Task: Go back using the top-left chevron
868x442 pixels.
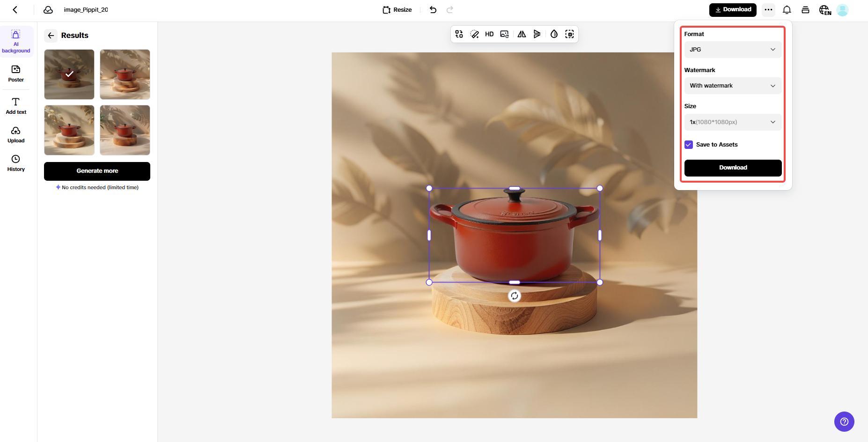Action: [x=15, y=10]
